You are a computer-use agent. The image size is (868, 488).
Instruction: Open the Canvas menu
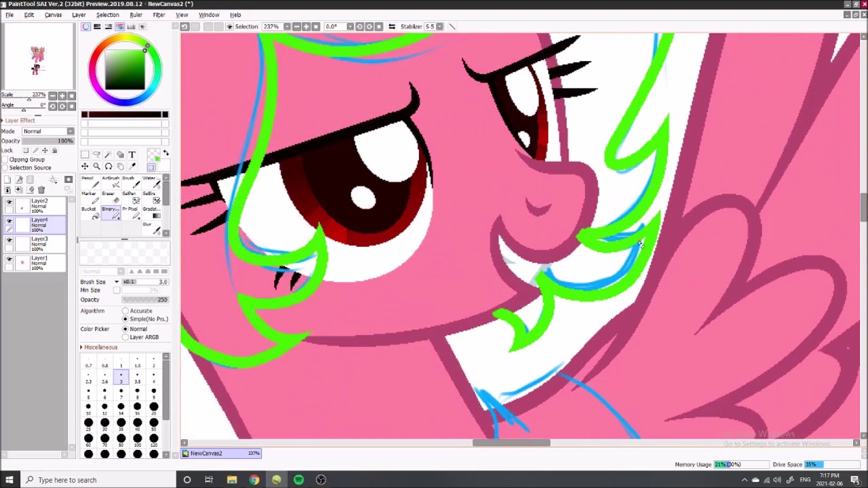point(53,15)
